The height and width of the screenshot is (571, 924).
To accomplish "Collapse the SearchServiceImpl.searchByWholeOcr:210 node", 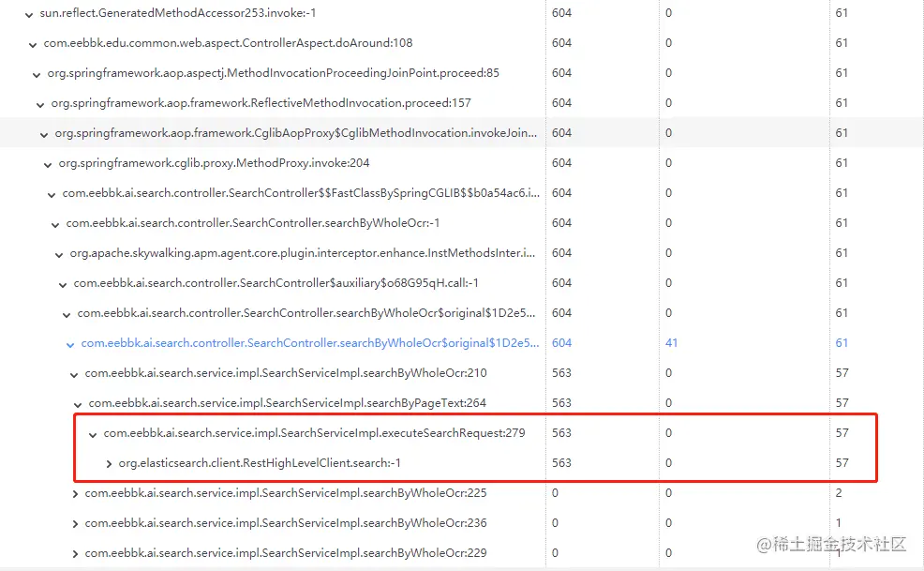I will point(74,374).
